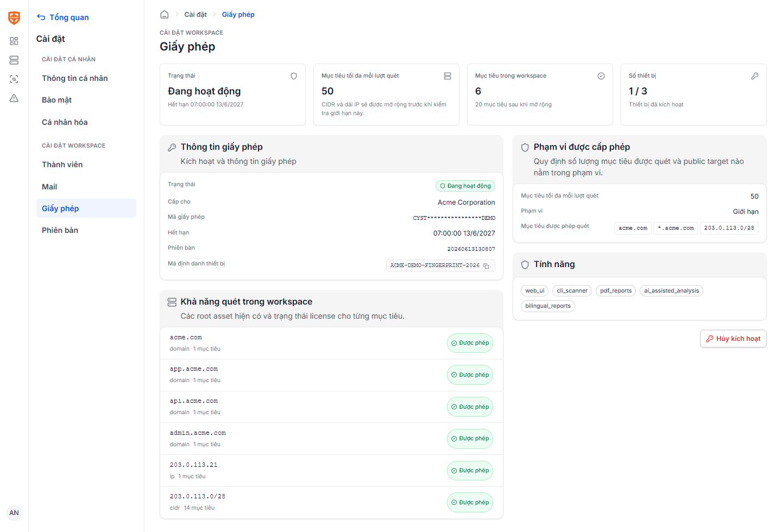Viewport: 782px width, 532px height.
Task: Click the '14 mục tiêu' count text
Action: [x=199, y=508]
